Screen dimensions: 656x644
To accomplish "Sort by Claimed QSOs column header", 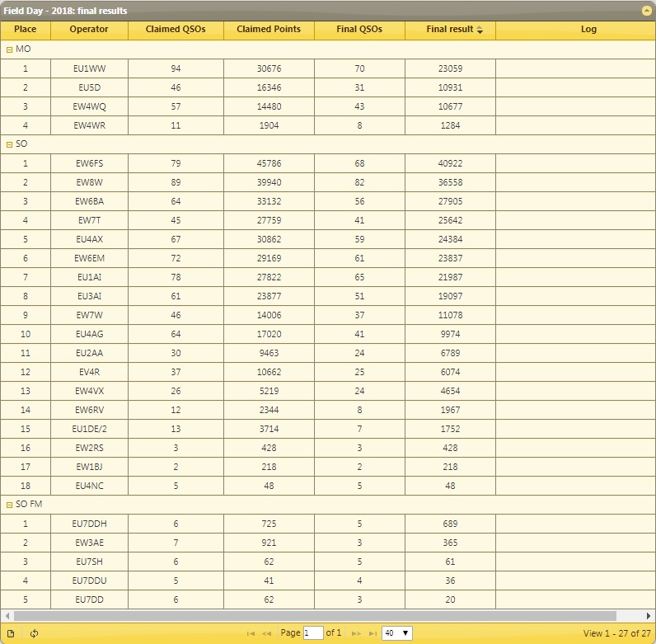I will click(x=176, y=30).
